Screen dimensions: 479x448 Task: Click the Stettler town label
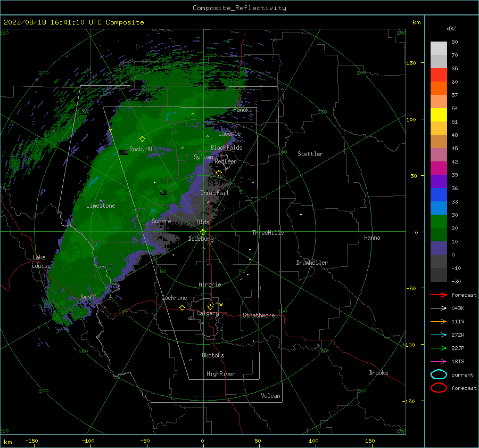[310, 154]
